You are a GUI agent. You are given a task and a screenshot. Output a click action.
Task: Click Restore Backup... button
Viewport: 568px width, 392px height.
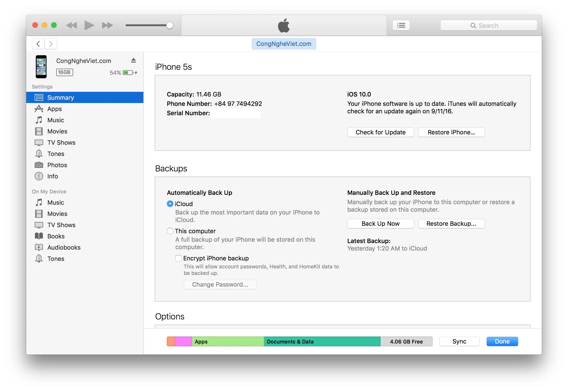(x=451, y=224)
